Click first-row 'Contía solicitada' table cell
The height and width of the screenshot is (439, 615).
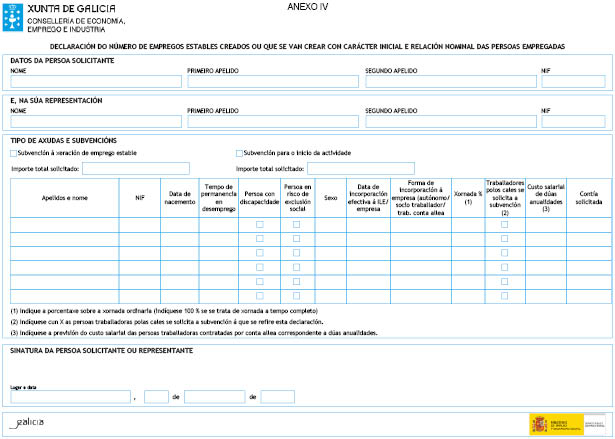(588, 225)
